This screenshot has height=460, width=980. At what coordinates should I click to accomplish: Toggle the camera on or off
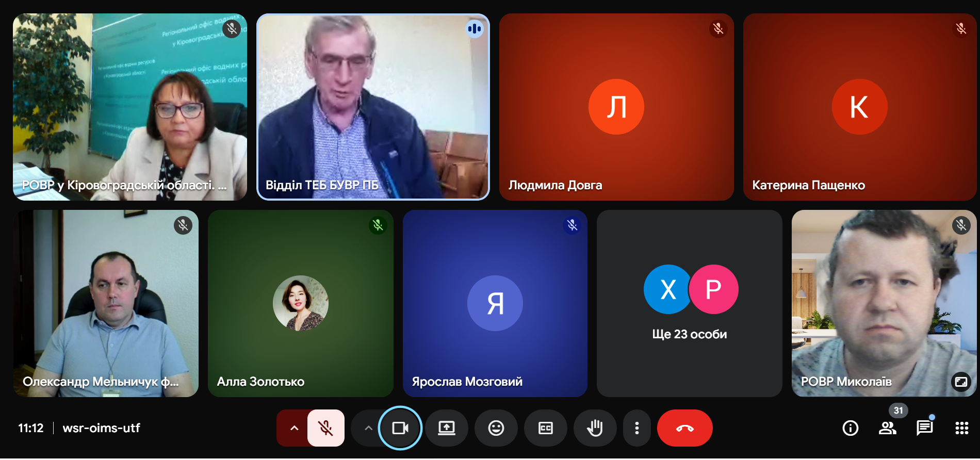click(x=400, y=428)
